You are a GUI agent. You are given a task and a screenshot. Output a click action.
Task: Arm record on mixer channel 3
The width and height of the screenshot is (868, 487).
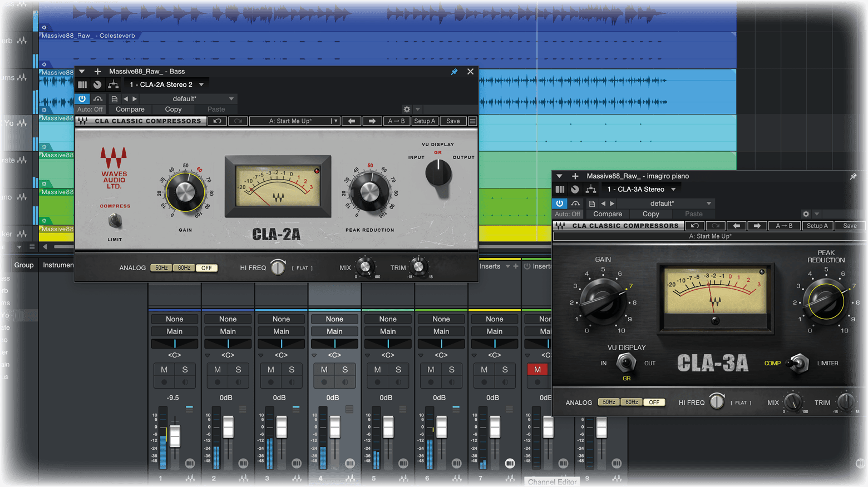(x=271, y=382)
